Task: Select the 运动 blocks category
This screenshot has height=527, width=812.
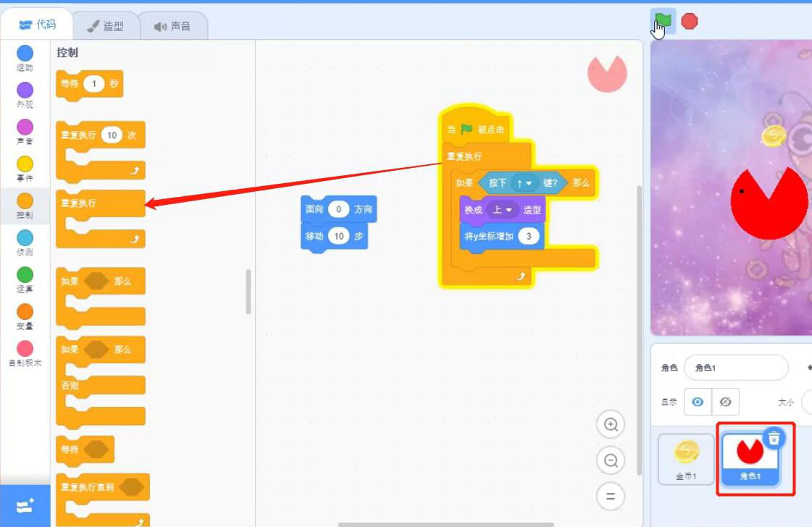Action: [x=25, y=58]
